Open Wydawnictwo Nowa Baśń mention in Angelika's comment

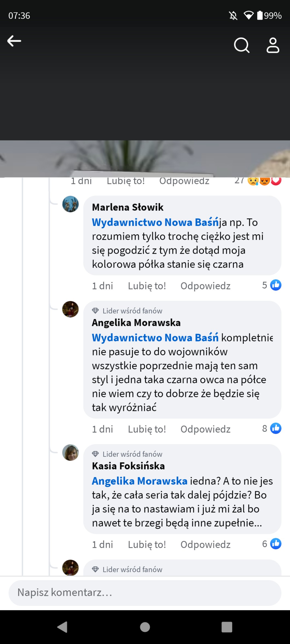point(155,338)
